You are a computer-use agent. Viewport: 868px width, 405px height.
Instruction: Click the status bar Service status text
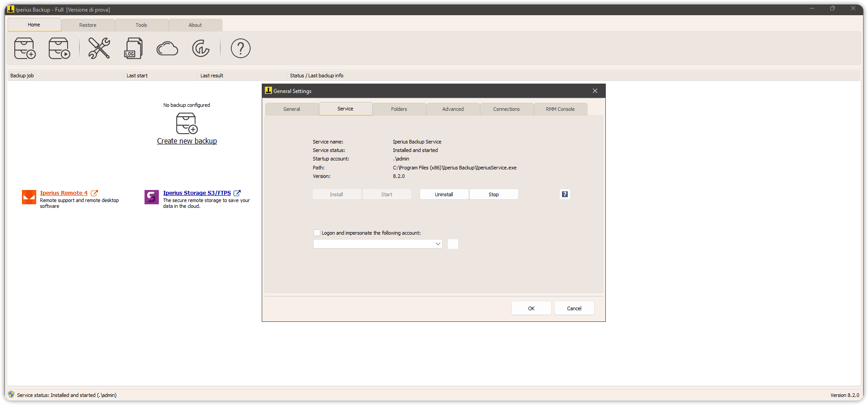click(67, 395)
